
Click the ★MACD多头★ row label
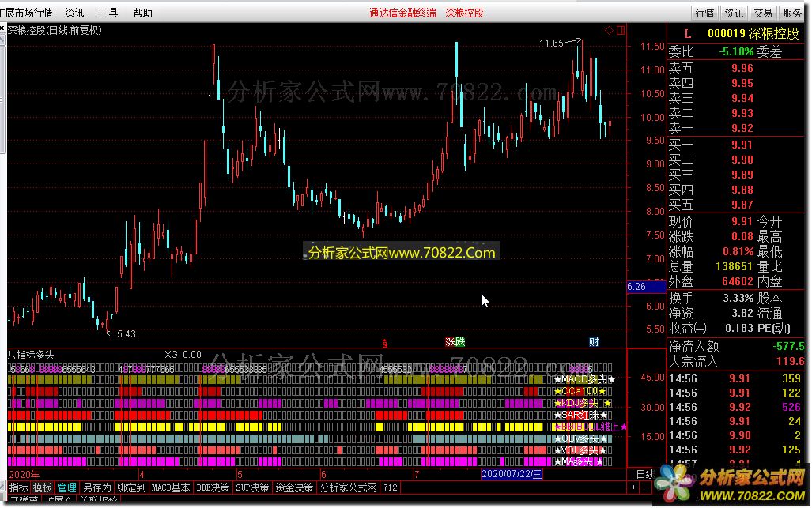(x=584, y=379)
